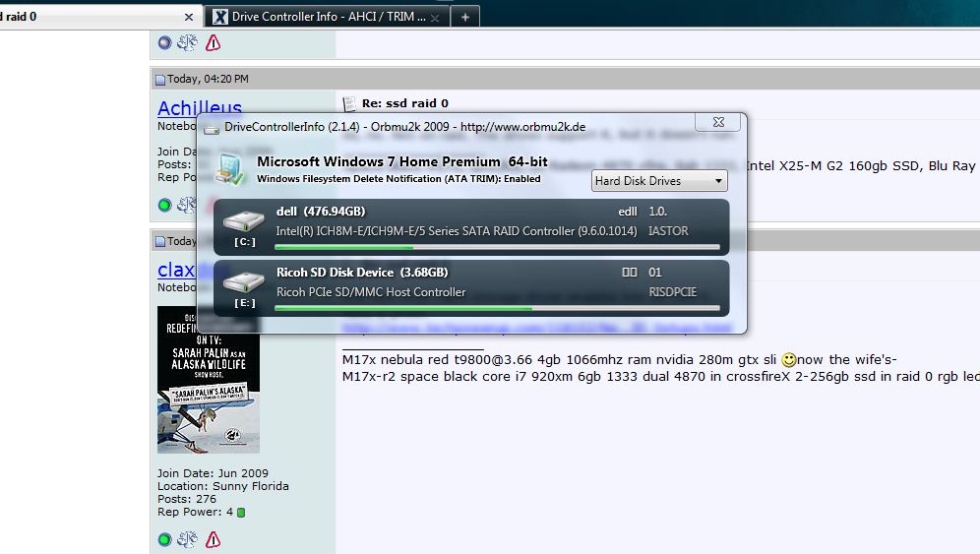Click the reputation scales icon at top
This screenshot has height=554, width=980.
tap(187, 42)
